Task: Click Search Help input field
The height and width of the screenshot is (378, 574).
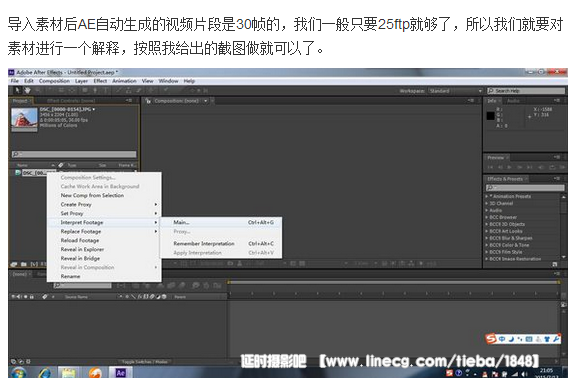Action: tap(526, 91)
